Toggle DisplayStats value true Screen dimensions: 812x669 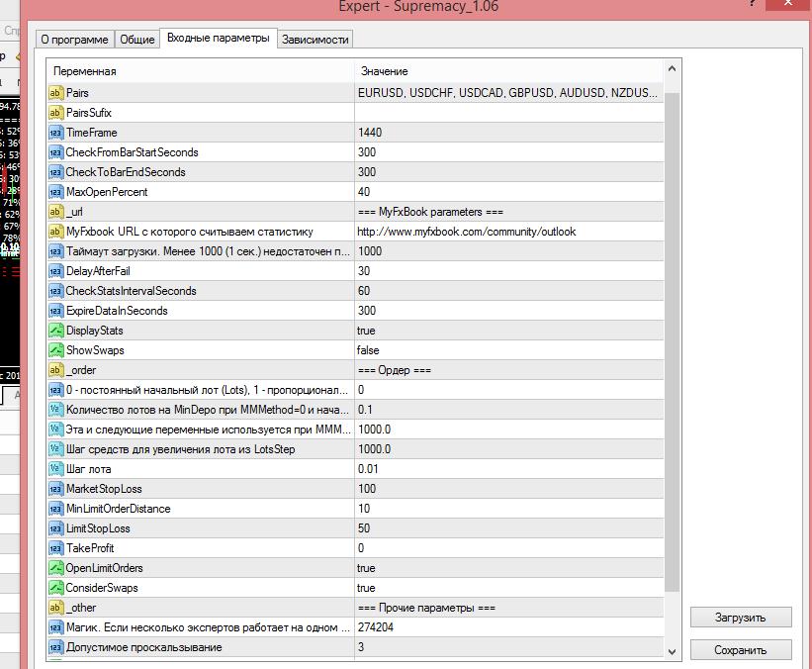509,331
